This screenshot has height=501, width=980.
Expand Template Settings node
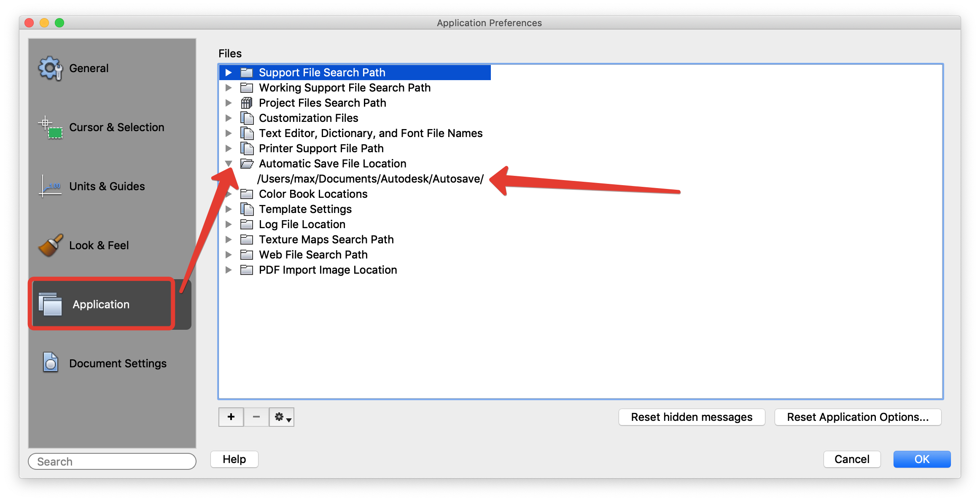click(x=229, y=209)
